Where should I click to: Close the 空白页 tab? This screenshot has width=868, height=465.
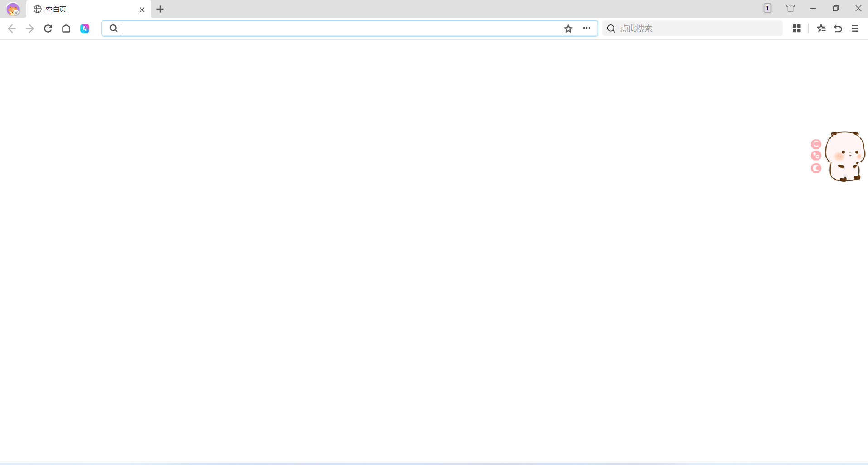pyautogui.click(x=142, y=10)
